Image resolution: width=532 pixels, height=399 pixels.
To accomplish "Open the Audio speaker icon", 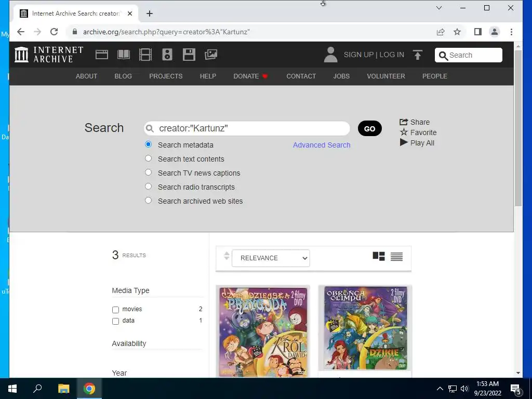I will point(167,55).
